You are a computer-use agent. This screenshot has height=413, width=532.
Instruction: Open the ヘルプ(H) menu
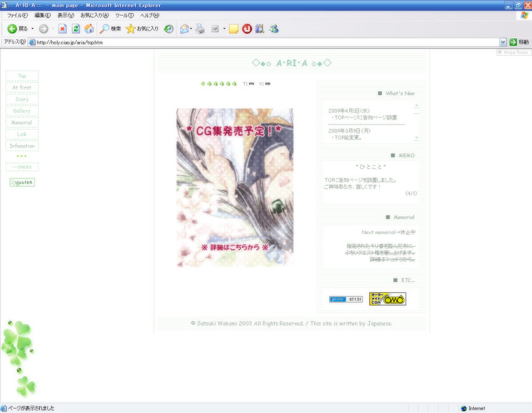(150, 15)
